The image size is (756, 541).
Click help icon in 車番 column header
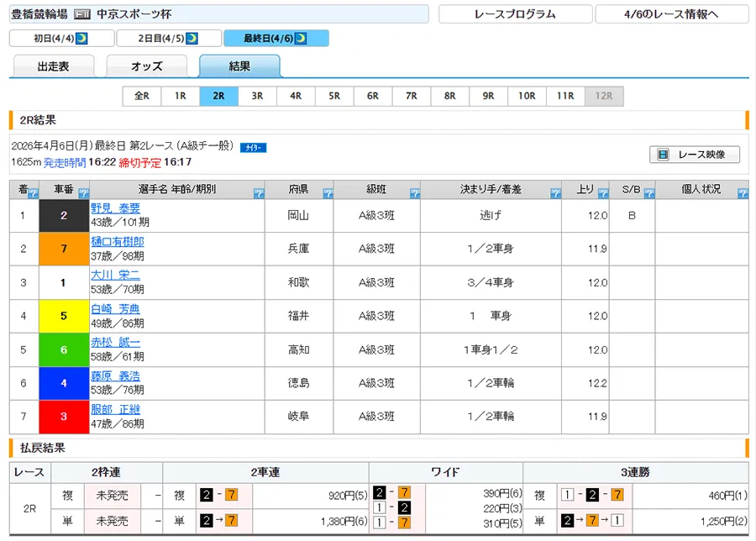pos(84,194)
